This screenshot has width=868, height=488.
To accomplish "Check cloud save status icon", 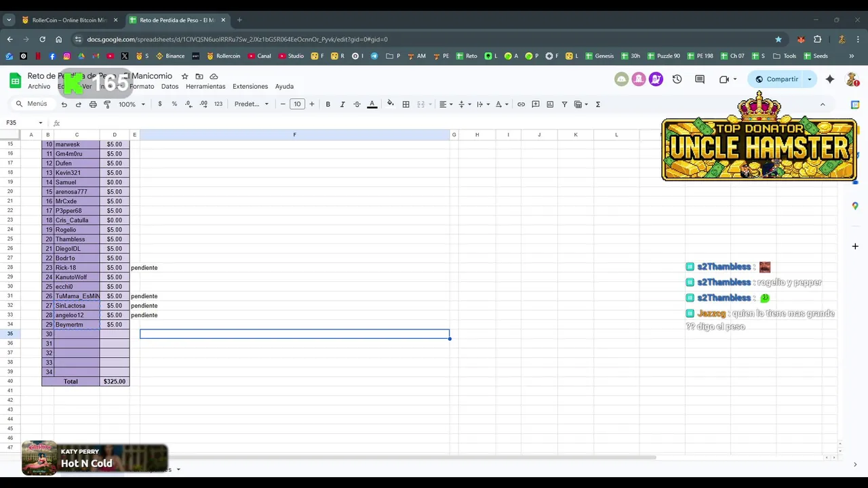I will [x=214, y=76].
